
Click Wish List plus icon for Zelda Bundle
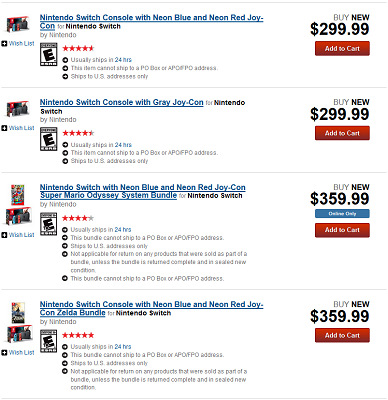point(4,353)
